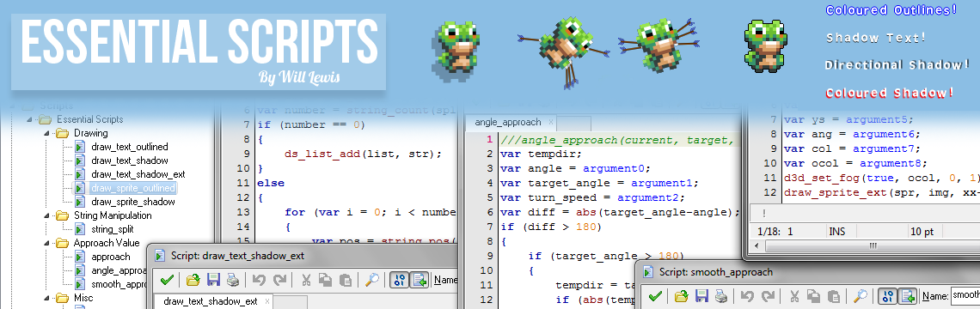980x309 pixels.
Task: Toggle page-with-arrow button in draw_text_shadow_ext toolbar
Action: 420,280
